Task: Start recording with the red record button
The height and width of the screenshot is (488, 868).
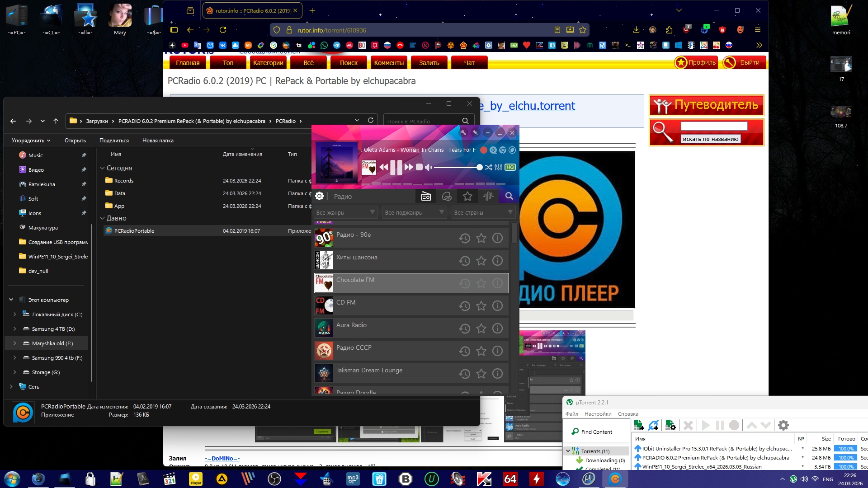Action: pos(483,150)
